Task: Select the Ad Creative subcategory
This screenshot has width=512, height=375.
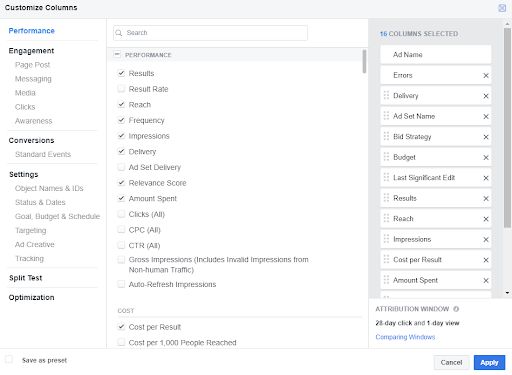Action: pyautogui.click(x=34, y=244)
